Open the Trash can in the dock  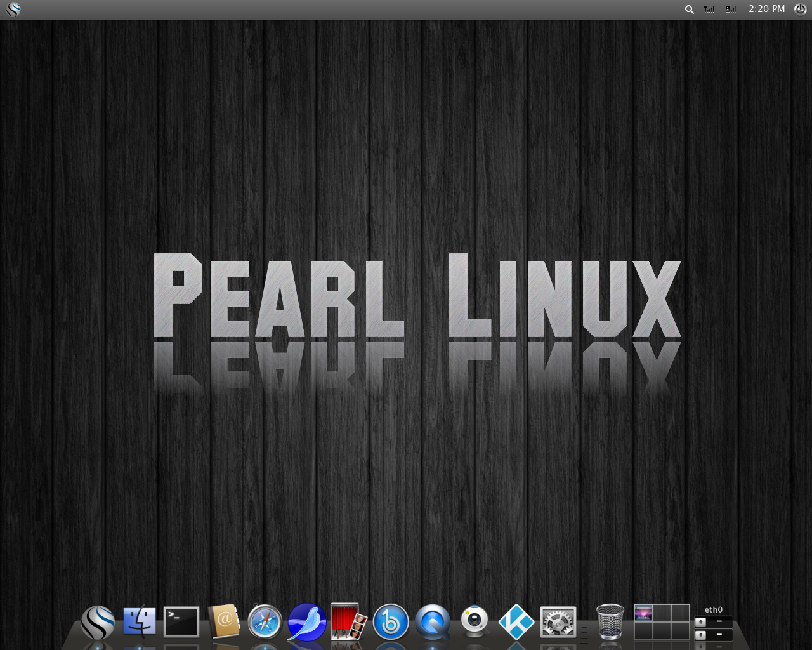click(610, 621)
